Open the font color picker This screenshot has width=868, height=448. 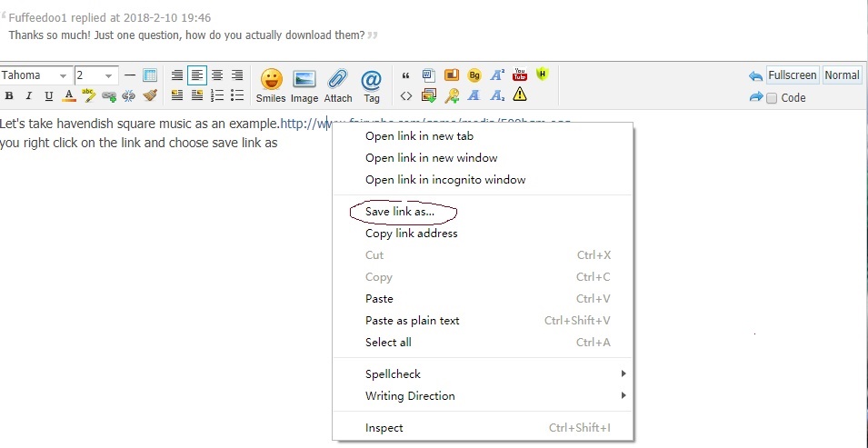pyautogui.click(x=69, y=95)
